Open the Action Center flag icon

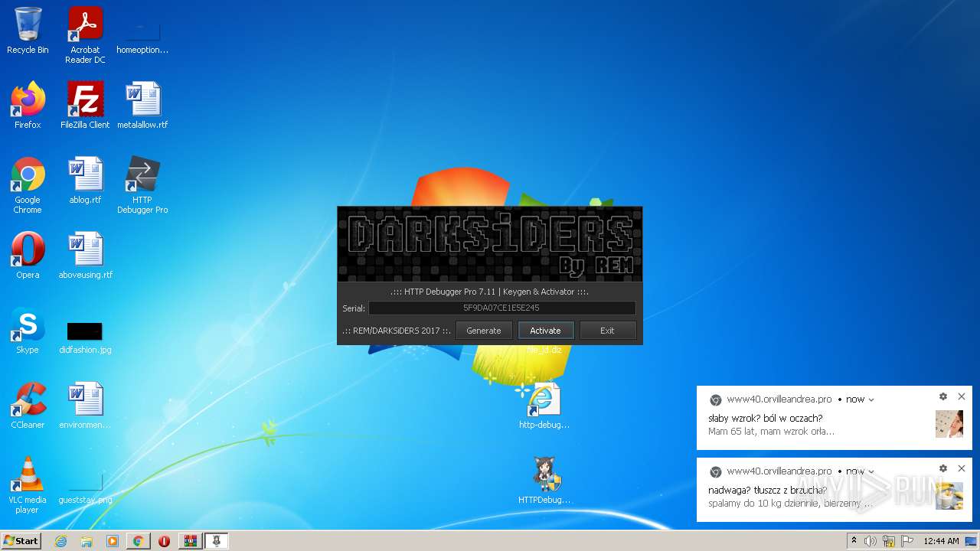tap(907, 541)
